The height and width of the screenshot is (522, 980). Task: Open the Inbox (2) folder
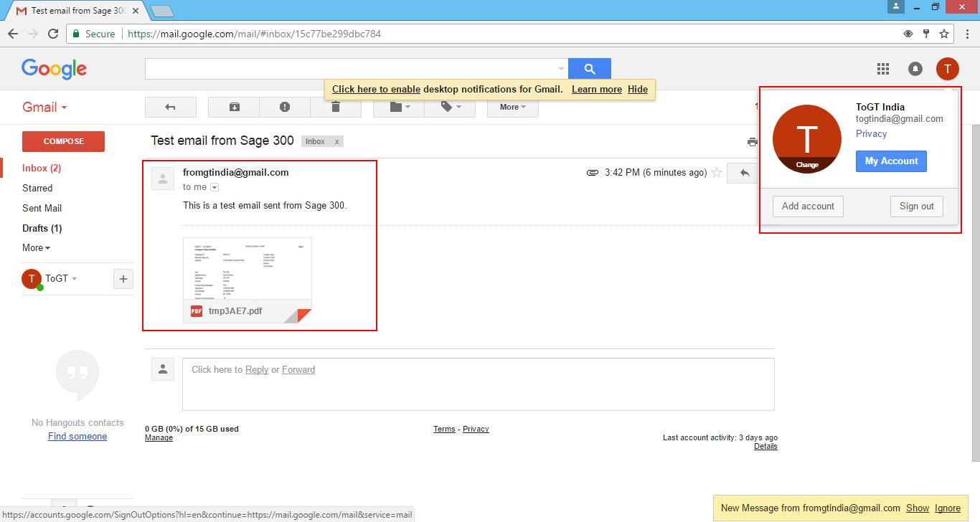tap(42, 168)
